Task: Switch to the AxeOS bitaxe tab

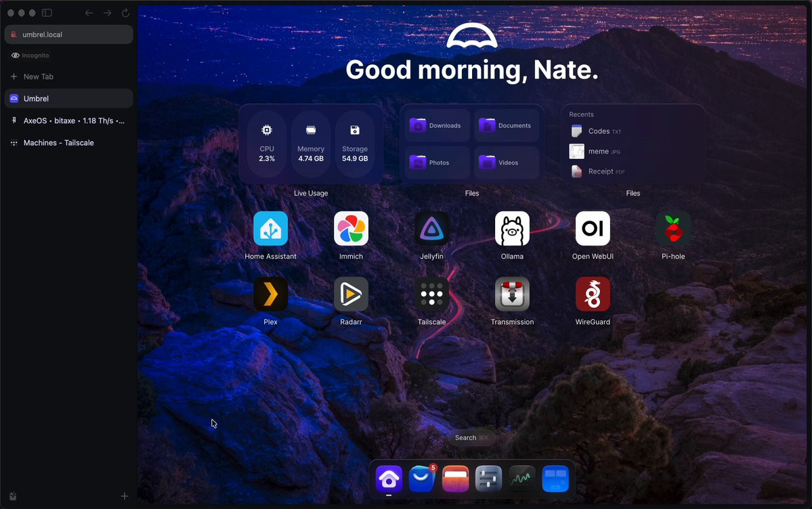Action: coord(68,120)
